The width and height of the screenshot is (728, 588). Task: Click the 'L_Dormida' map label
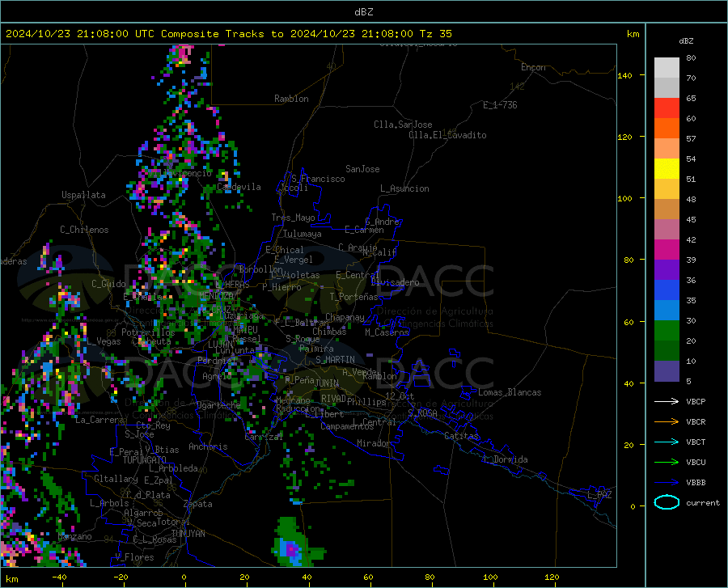[x=505, y=459]
